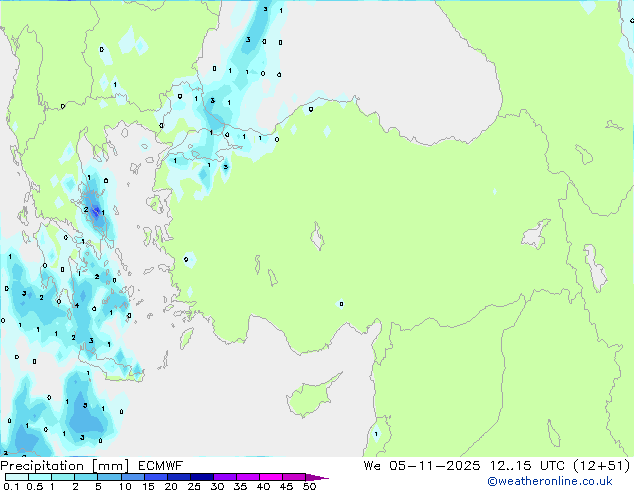This screenshot has width=634, height=490.
Task: Choose the 25–30 mm dark blue swatch
Action: pos(202,477)
